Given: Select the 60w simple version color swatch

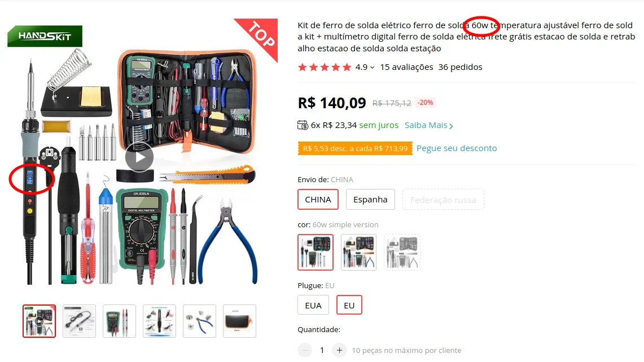Looking at the screenshot, I should 316,252.
